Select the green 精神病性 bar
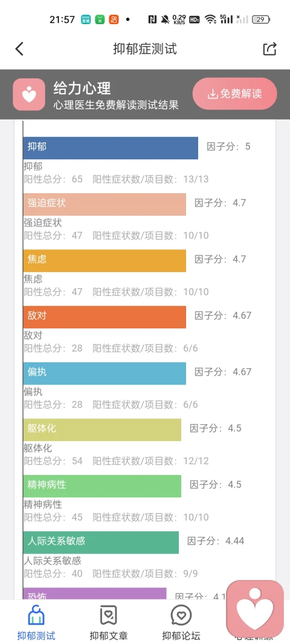 (x=102, y=486)
